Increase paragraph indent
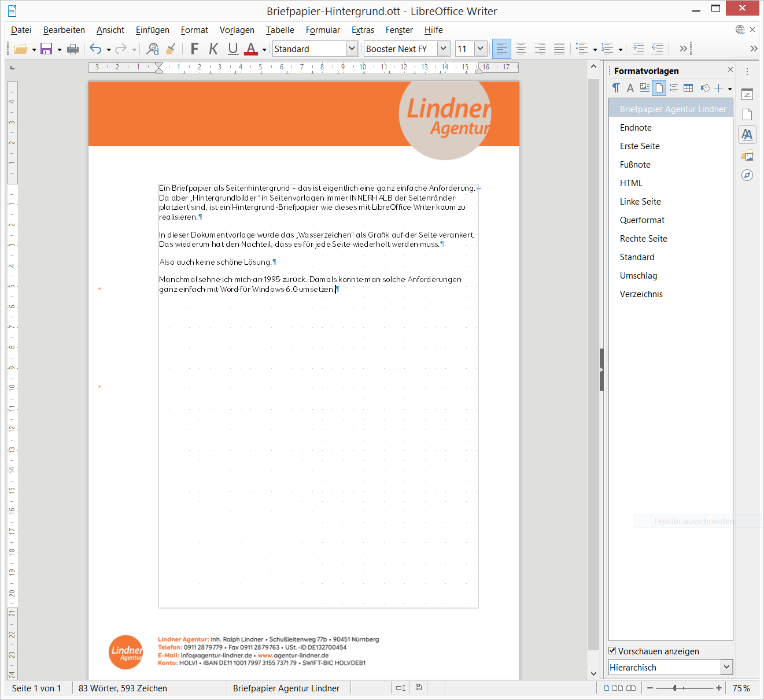The height and width of the screenshot is (700, 764). click(638, 49)
